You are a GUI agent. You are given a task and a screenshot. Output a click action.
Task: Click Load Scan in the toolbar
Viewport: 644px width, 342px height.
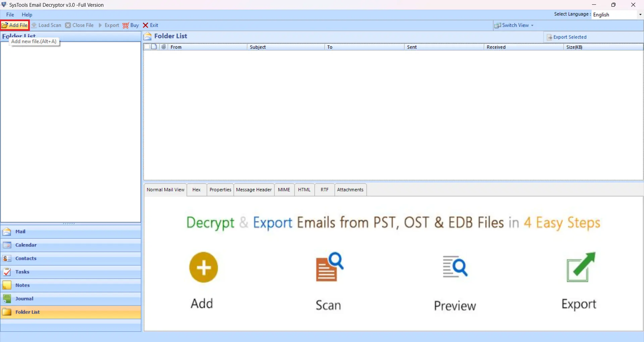click(x=46, y=25)
